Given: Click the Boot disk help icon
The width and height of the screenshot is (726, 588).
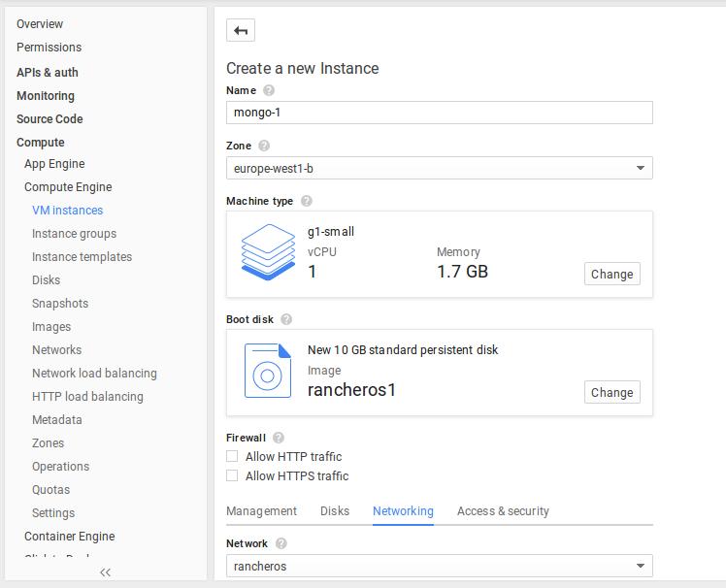Looking at the screenshot, I should point(286,319).
